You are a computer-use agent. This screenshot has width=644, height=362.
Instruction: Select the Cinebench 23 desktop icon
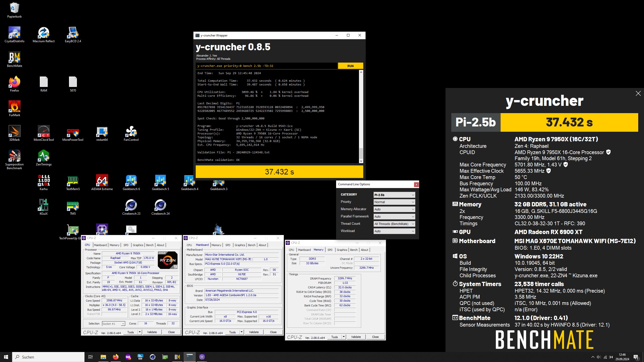[131, 207]
